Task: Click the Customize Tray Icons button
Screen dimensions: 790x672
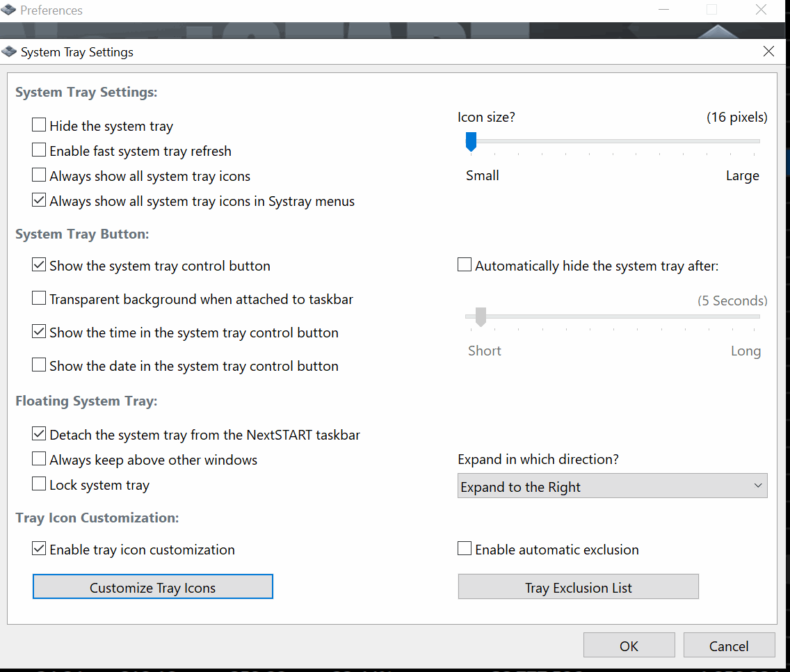Action: click(x=152, y=587)
